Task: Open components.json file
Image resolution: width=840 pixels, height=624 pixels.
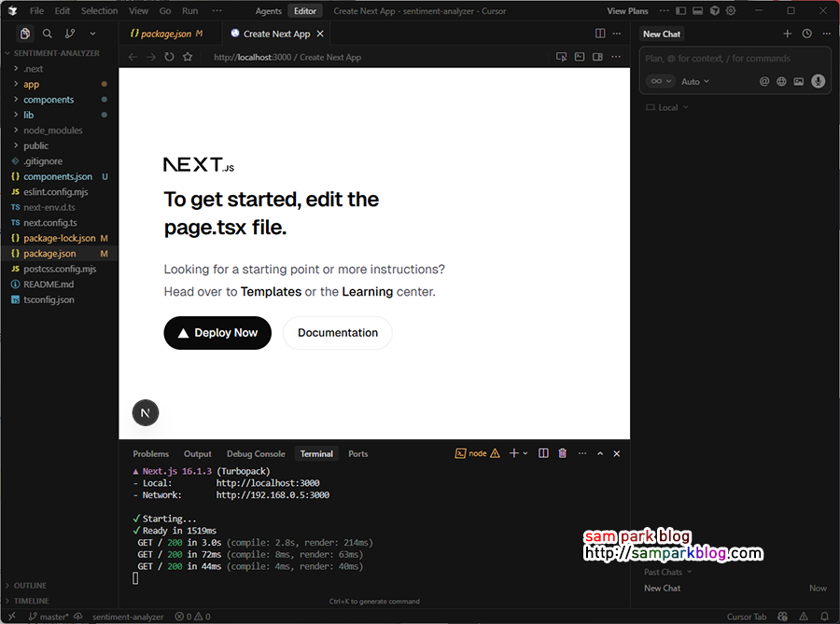Action: pos(59,176)
